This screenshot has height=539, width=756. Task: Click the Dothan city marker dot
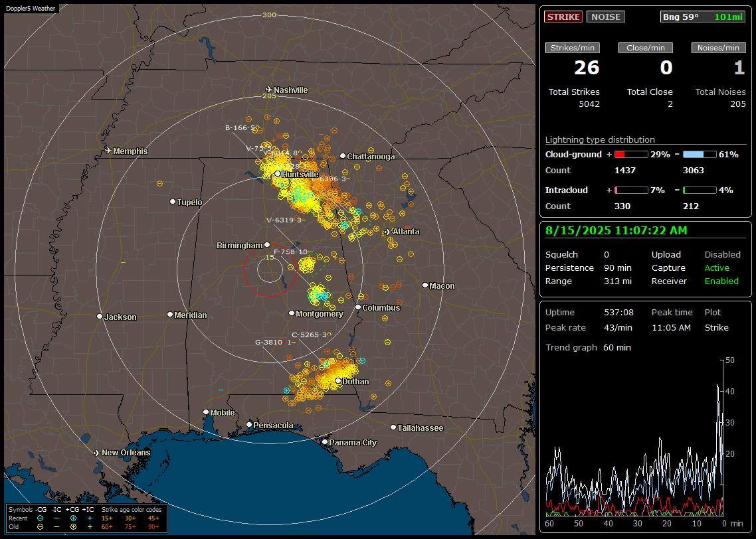(338, 381)
